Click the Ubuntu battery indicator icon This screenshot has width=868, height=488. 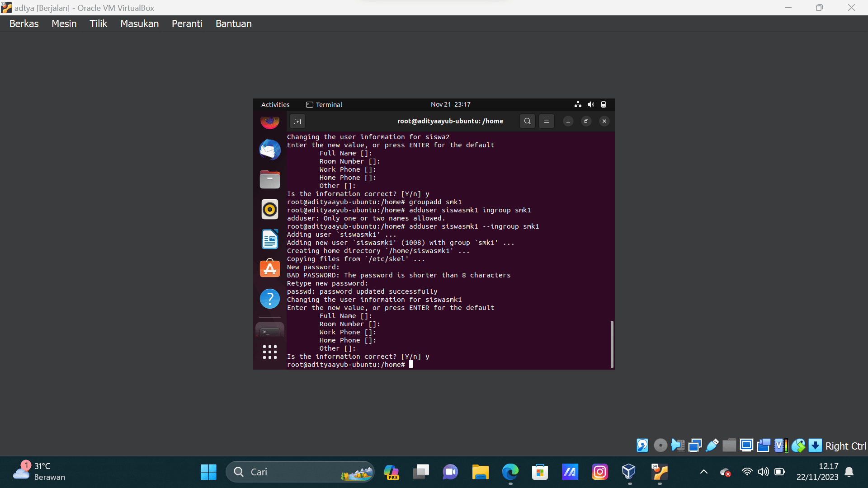coord(604,104)
